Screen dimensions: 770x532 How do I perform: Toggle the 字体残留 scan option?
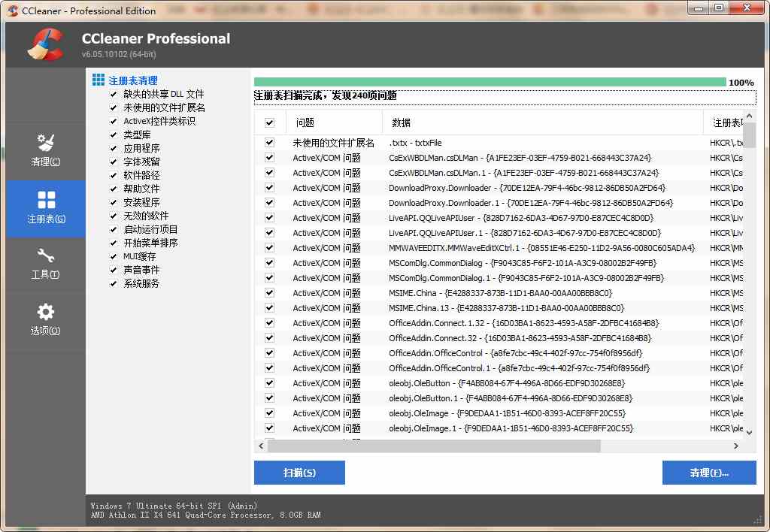click(x=112, y=161)
